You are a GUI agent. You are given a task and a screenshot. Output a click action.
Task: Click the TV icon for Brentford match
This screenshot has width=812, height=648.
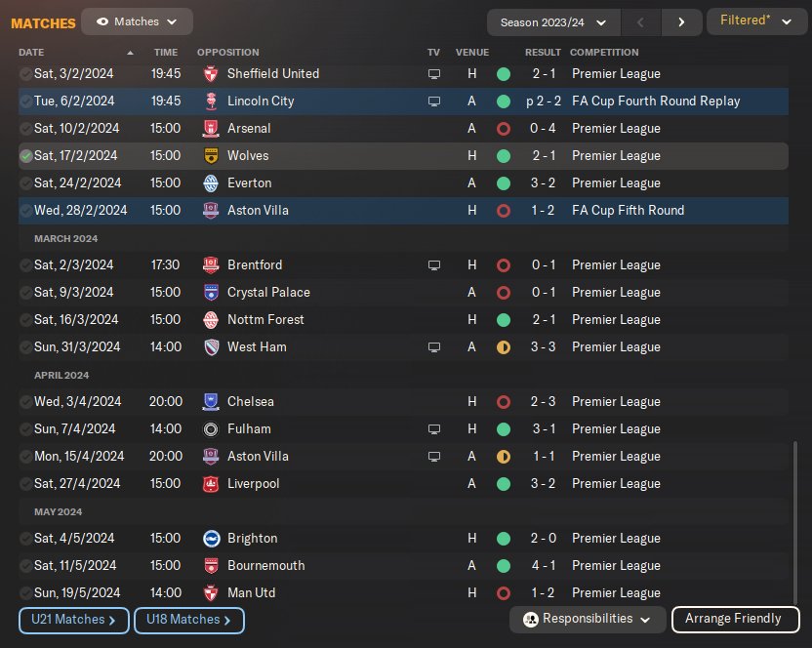click(434, 264)
